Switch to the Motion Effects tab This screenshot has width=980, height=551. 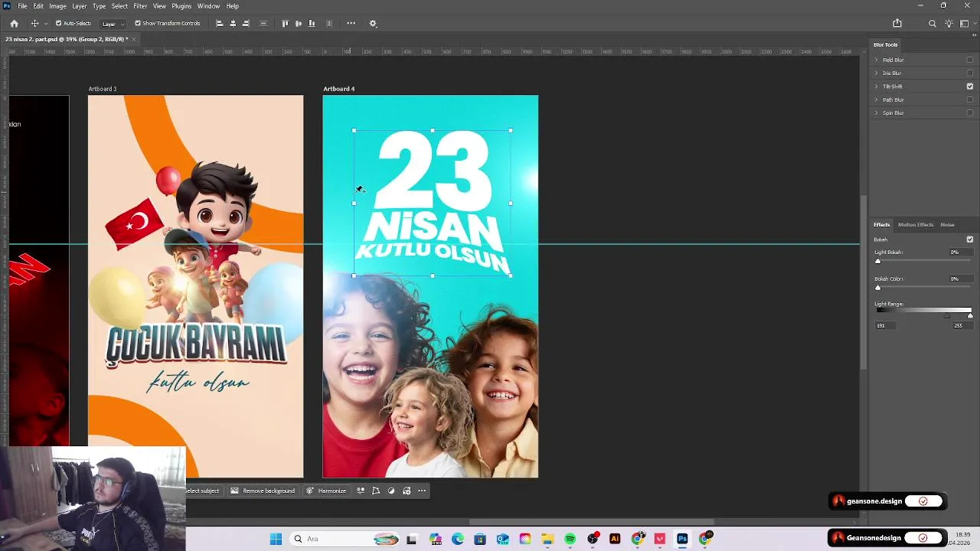915,225
